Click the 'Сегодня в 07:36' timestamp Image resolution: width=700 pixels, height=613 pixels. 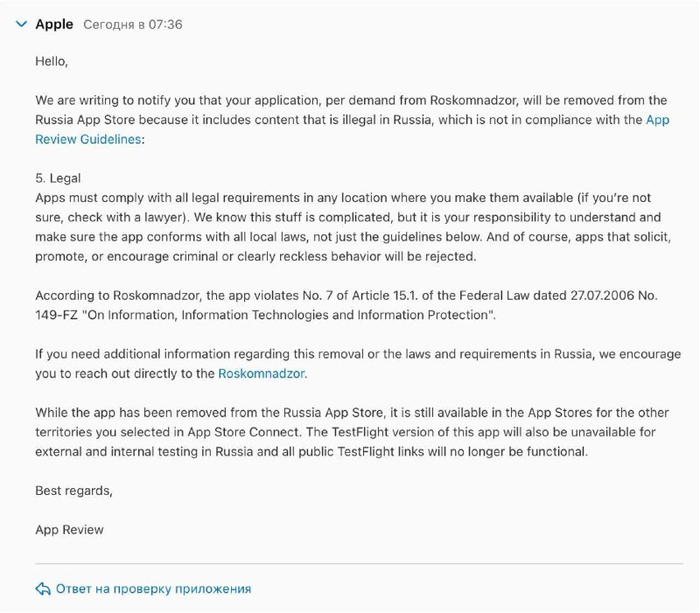pyautogui.click(x=133, y=24)
